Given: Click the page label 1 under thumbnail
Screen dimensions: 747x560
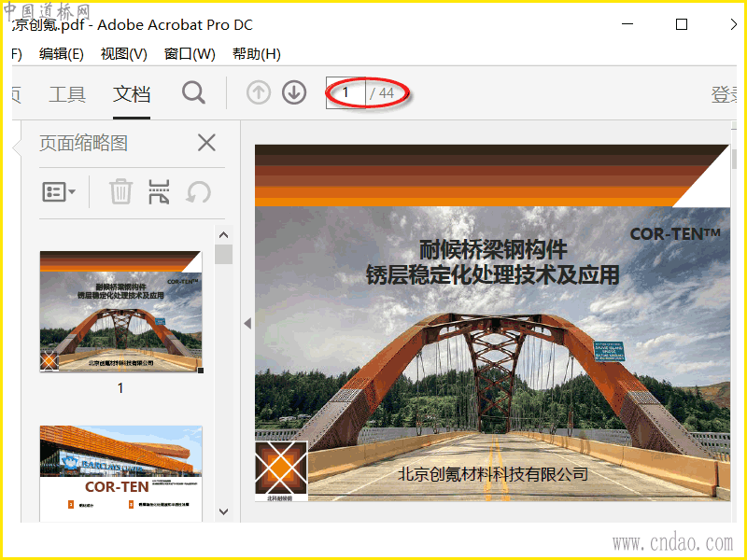Looking at the screenshot, I should tap(120, 388).
